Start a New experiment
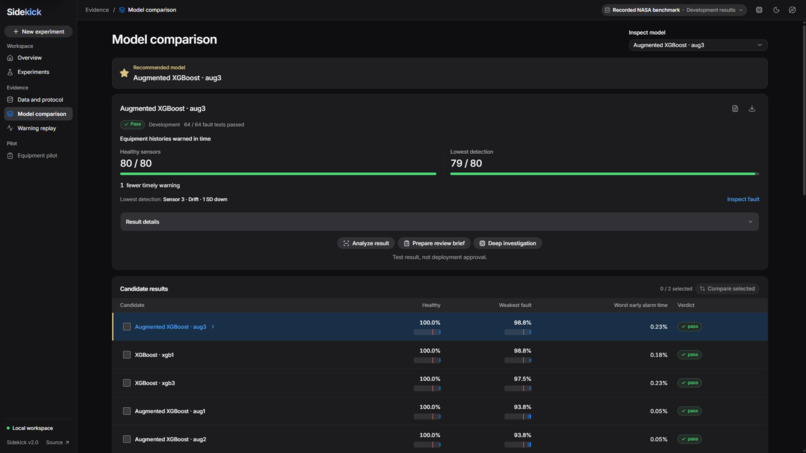The width and height of the screenshot is (806, 453). tap(38, 31)
